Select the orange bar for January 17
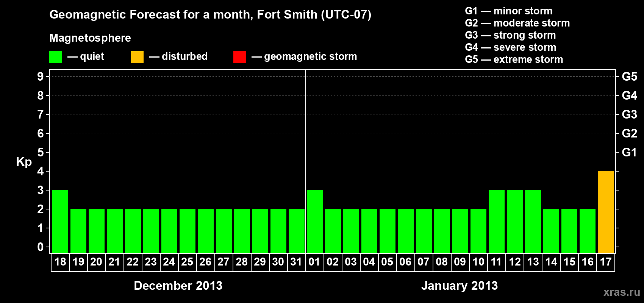 [606, 212]
